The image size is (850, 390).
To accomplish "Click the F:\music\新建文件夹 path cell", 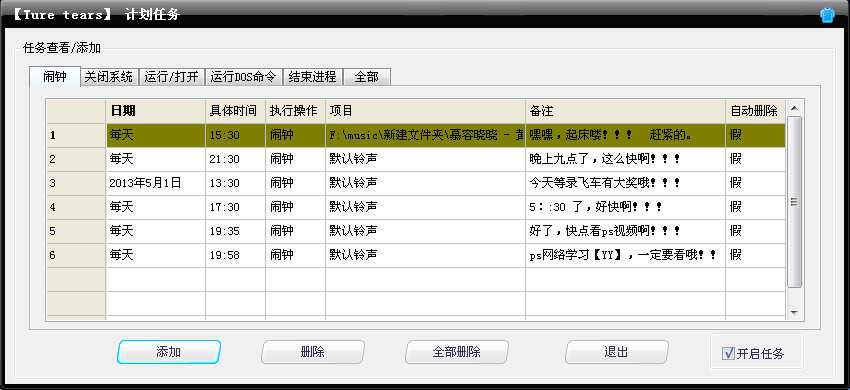I will coord(426,136).
